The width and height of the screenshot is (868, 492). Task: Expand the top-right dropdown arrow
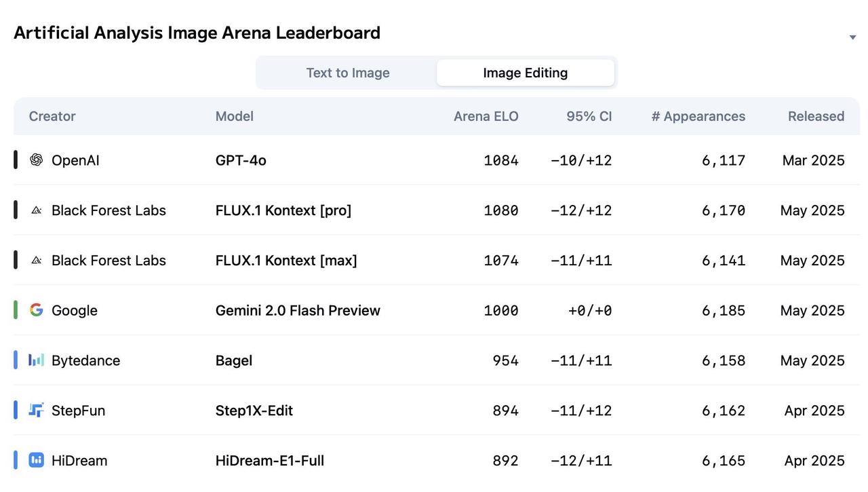(x=852, y=37)
